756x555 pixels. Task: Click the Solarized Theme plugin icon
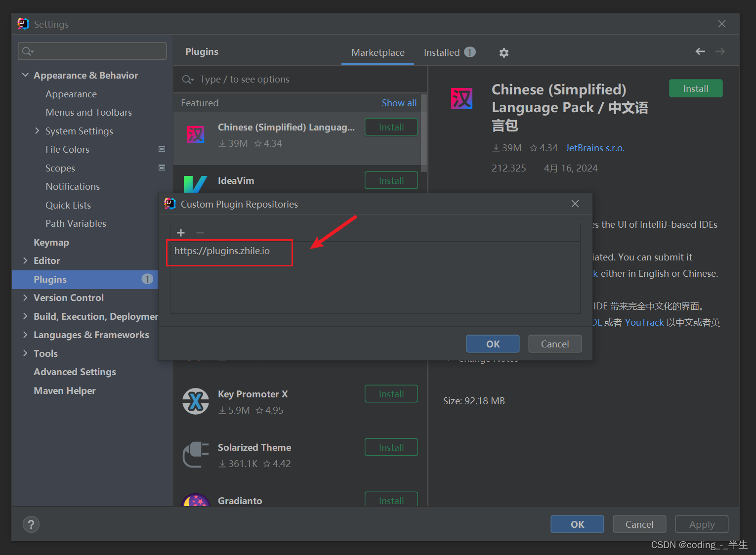(196, 454)
